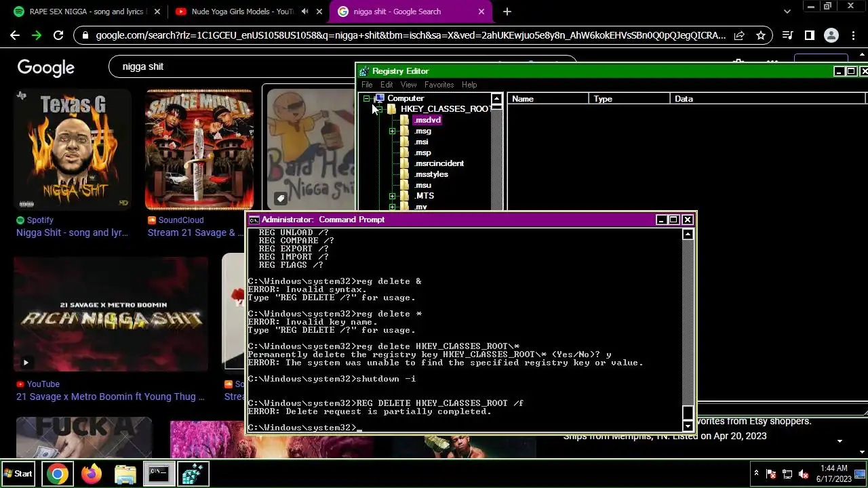Click the tag icon on the third image

coord(280,199)
